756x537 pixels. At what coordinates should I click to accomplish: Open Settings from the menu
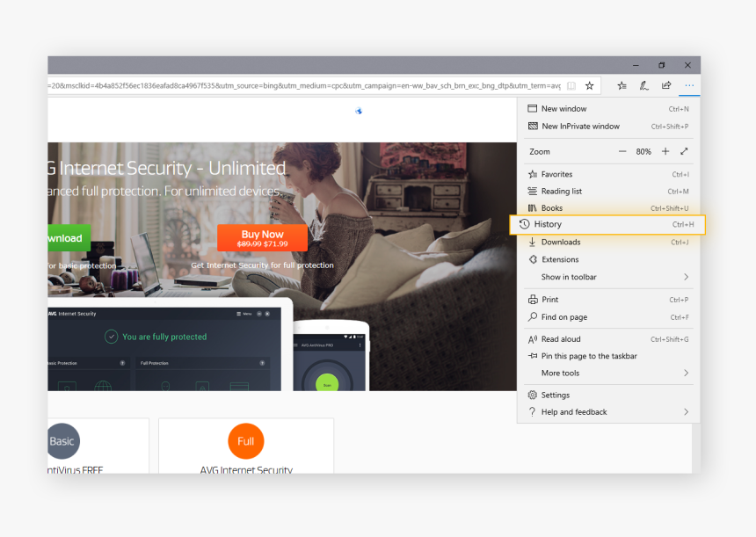pyautogui.click(x=556, y=395)
